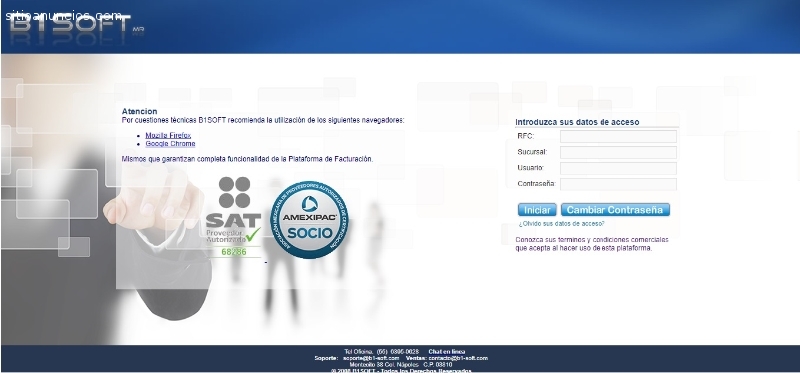The height and width of the screenshot is (373, 800).
Task: Click the contacto@b1-soft.com email address
Action: [x=458, y=358]
